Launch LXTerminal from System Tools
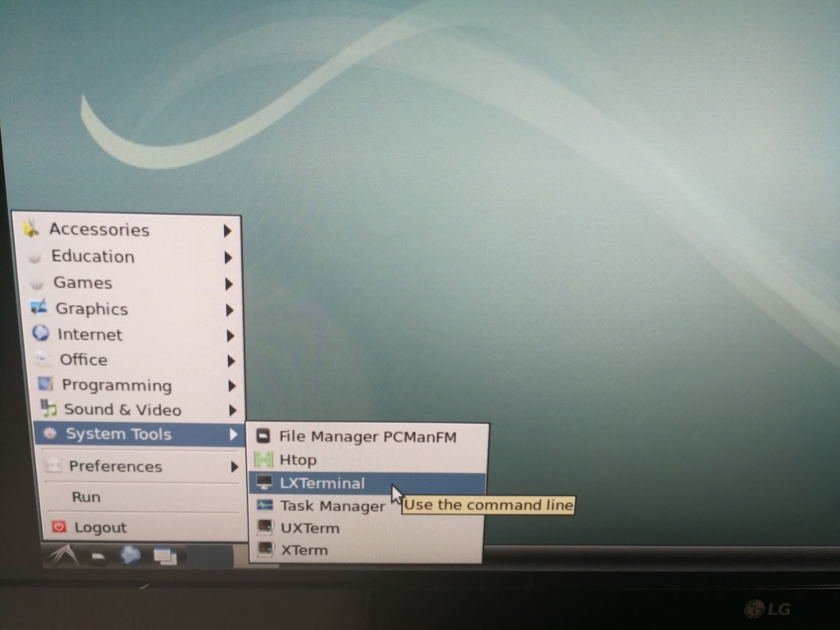The width and height of the screenshot is (840, 630). (x=367, y=482)
